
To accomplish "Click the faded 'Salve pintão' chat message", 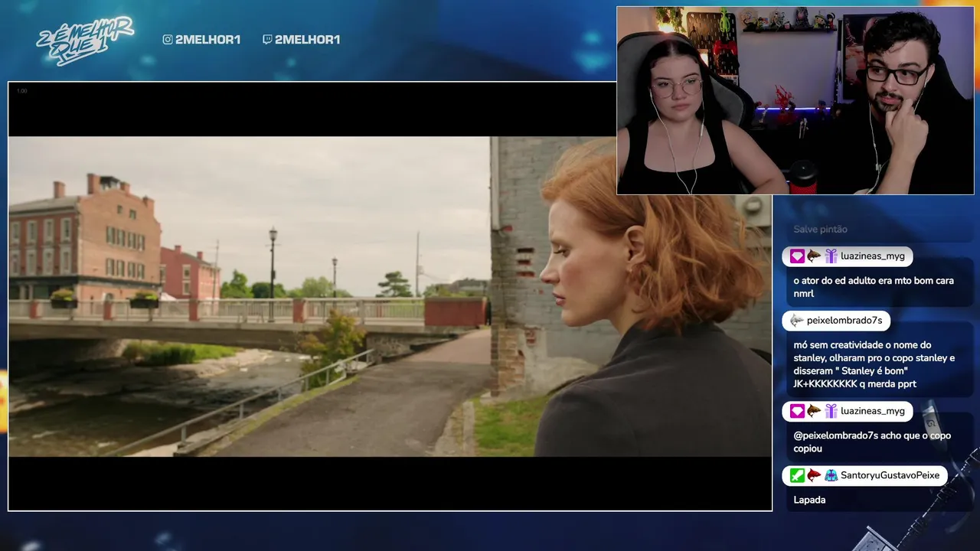I will tap(820, 229).
